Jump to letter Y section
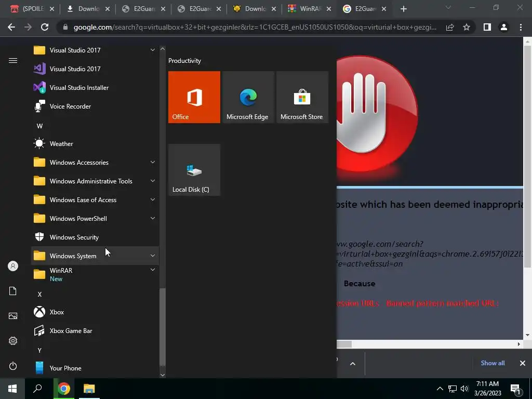This screenshot has height=399, width=532. [x=39, y=350]
